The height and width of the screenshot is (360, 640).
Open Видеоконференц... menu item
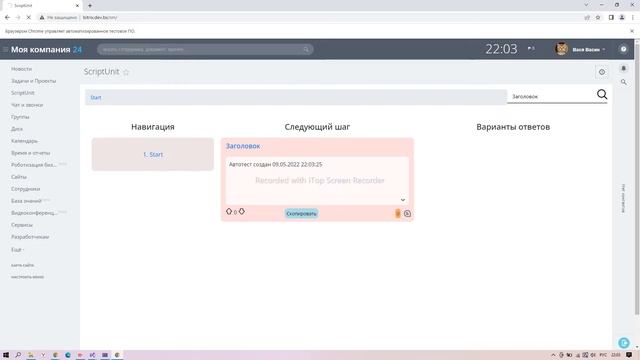34,213
